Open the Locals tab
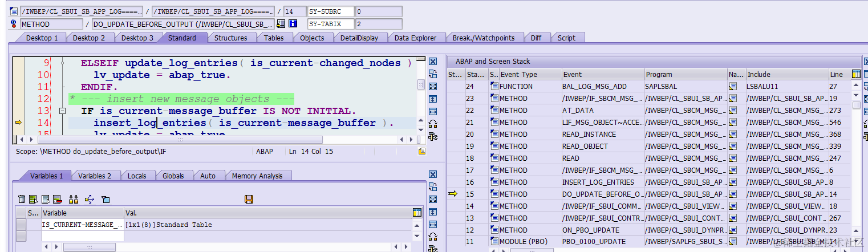 click(x=136, y=176)
